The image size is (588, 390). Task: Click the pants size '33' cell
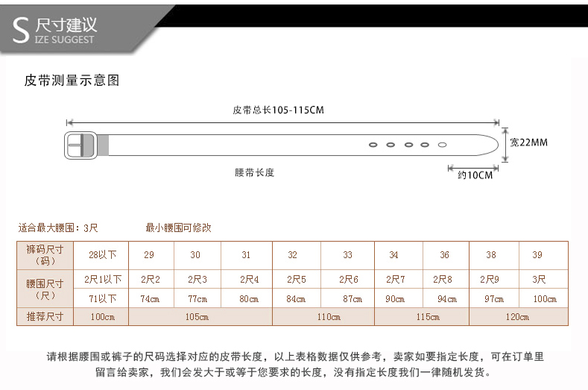[347, 255]
